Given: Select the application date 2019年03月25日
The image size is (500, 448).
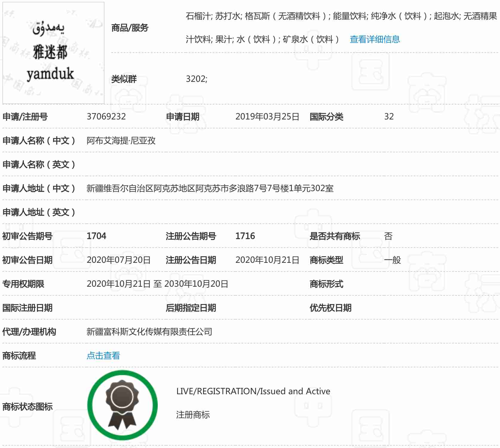Looking at the screenshot, I should tap(267, 116).
